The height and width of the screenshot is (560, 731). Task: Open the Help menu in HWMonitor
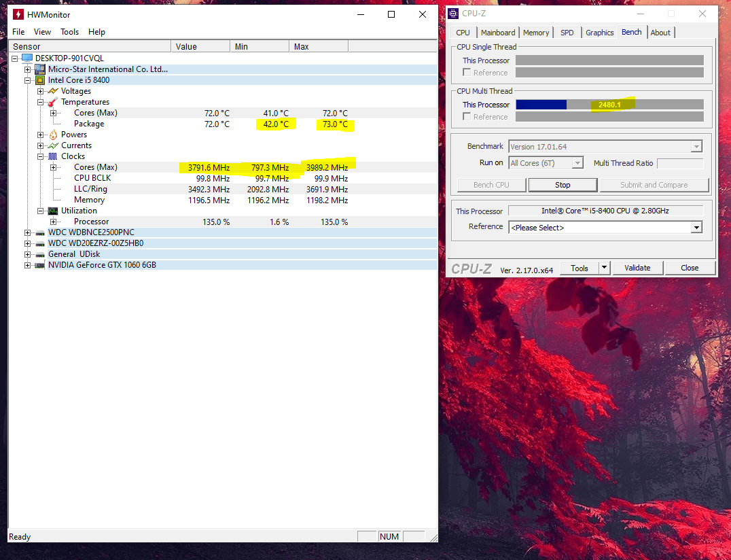[96, 32]
